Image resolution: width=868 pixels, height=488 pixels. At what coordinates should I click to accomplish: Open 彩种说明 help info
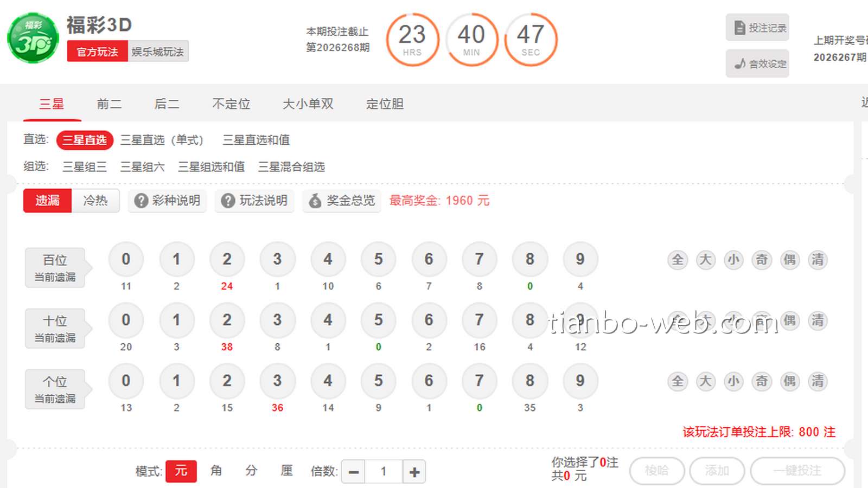click(x=168, y=201)
